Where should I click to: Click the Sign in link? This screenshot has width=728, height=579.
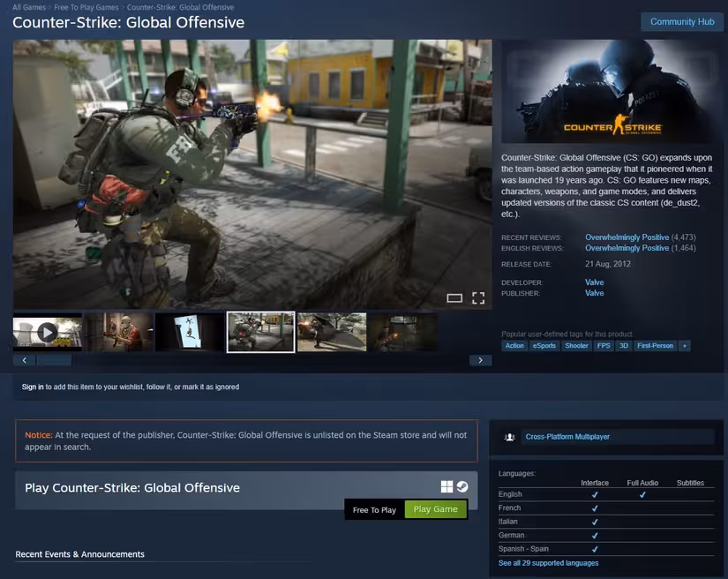[x=33, y=387]
